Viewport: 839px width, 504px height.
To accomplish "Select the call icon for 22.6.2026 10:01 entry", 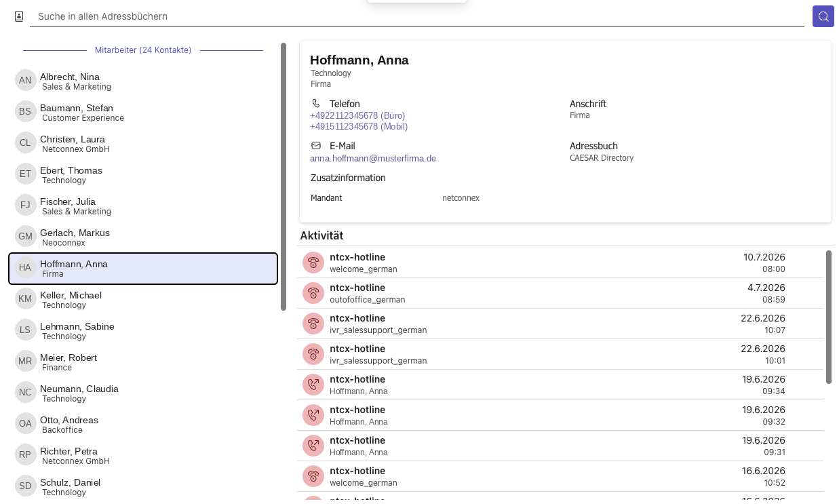I will click(x=313, y=354).
